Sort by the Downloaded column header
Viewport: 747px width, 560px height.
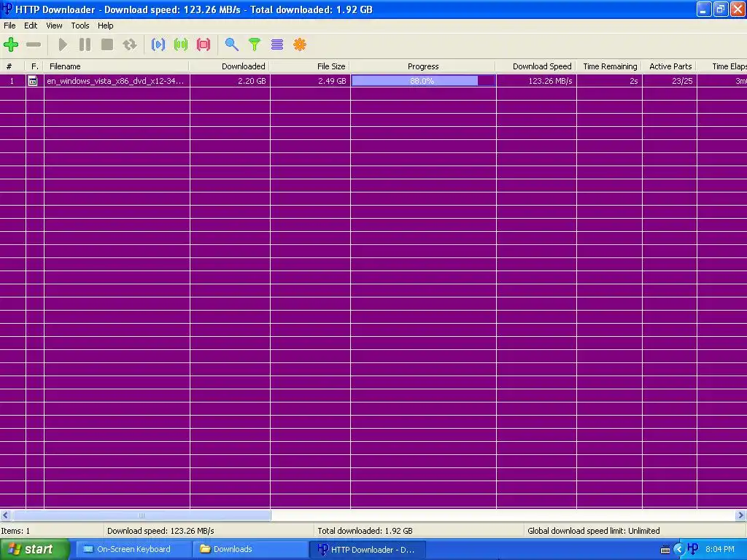[x=230, y=66]
